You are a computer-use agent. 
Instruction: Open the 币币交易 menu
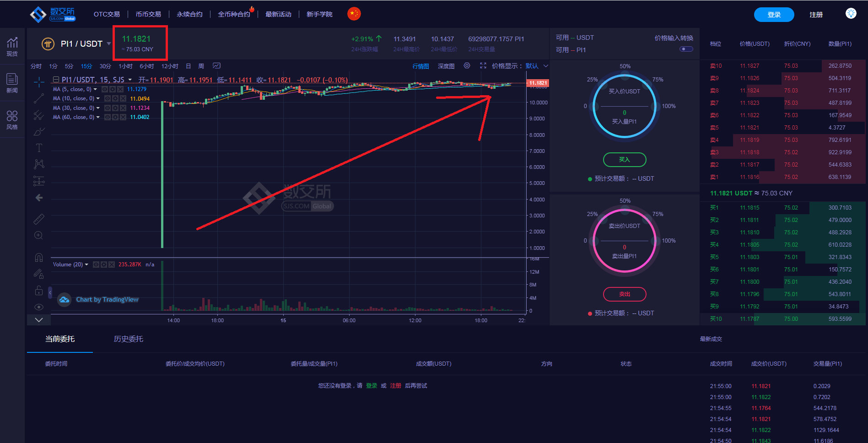click(x=148, y=14)
